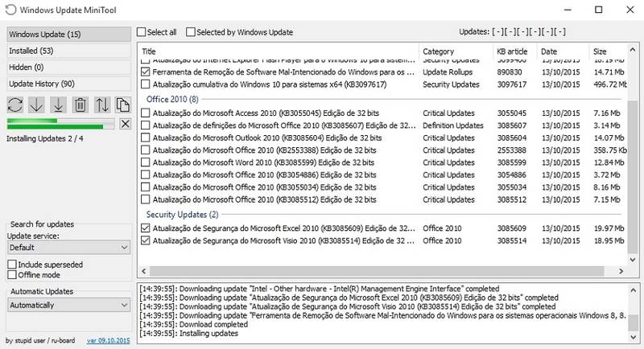Maximize the Windows Update MiniTool window
Viewport: 644px width, 349px height.
click(x=599, y=10)
